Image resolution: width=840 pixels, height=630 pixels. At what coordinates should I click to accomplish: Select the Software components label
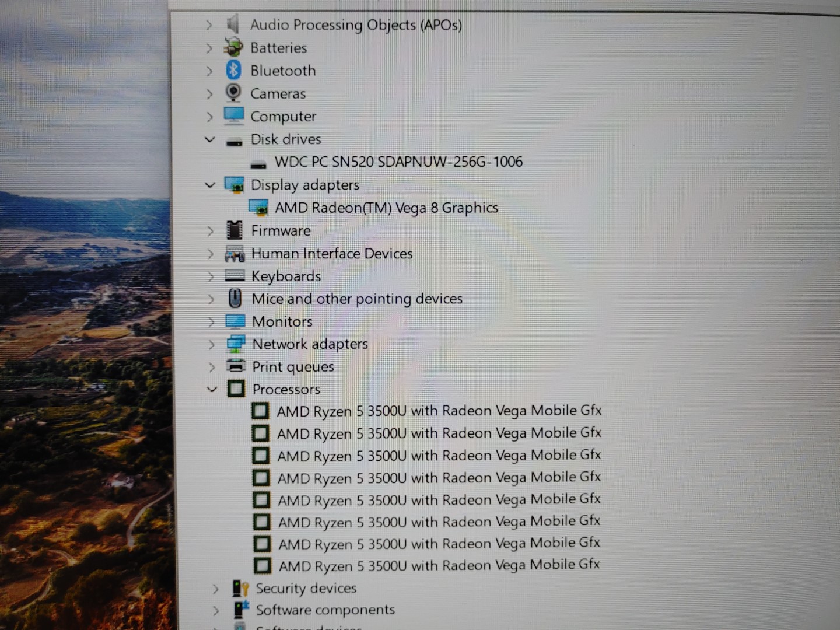point(325,610)
